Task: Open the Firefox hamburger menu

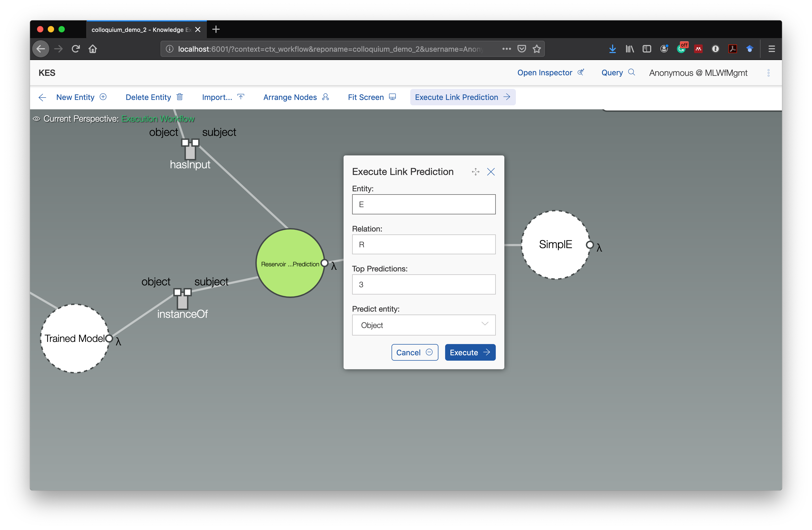Action: [x=771, y=49]
